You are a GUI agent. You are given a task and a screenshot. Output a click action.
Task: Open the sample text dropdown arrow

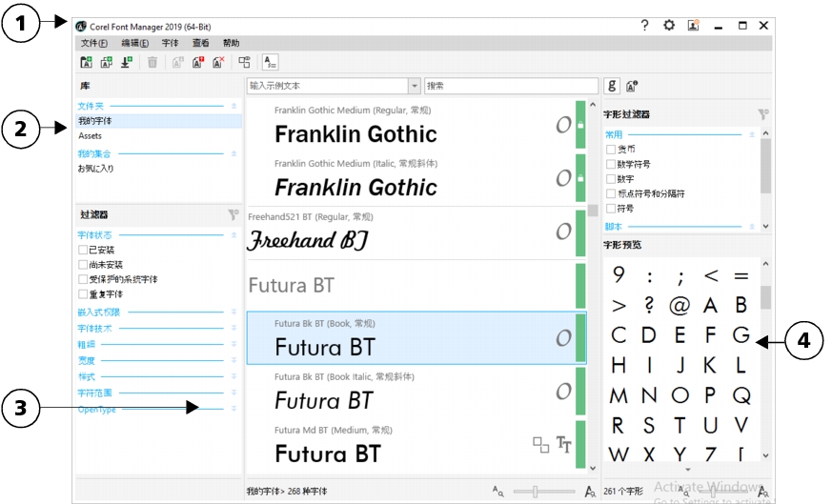click(x=414, y=86)
